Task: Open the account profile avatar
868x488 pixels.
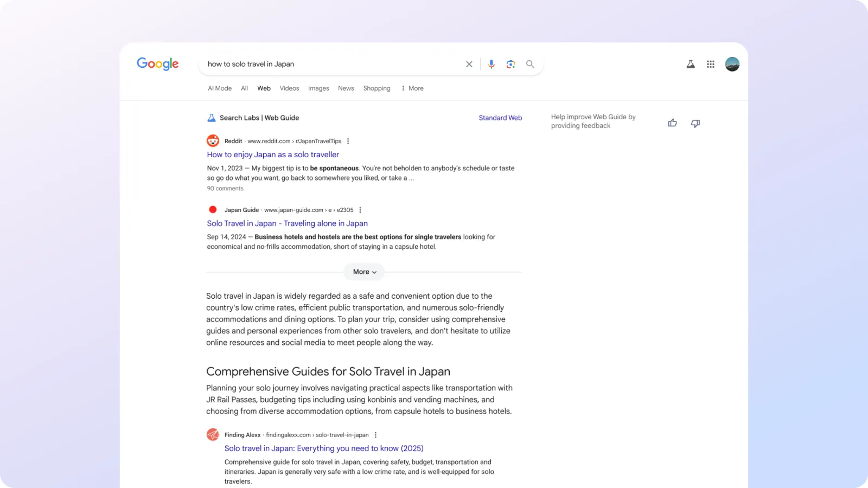Action: click(x=732, y=64)
